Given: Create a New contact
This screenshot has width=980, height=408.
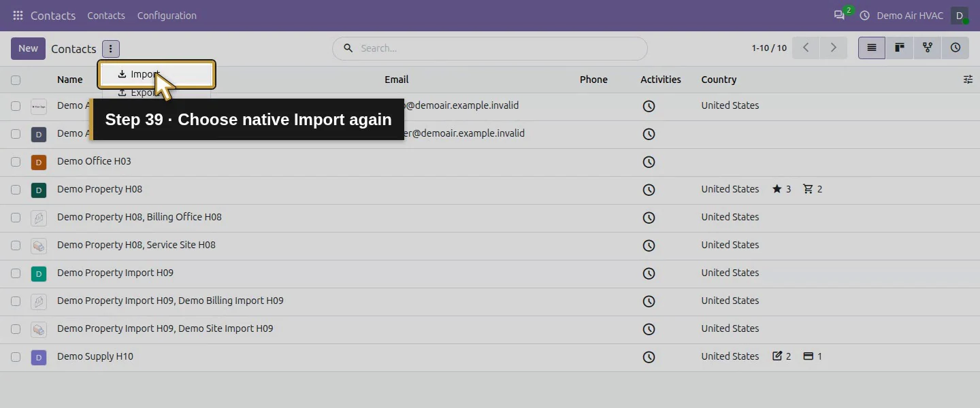Looking at the screenshot, I should point(28,48).
